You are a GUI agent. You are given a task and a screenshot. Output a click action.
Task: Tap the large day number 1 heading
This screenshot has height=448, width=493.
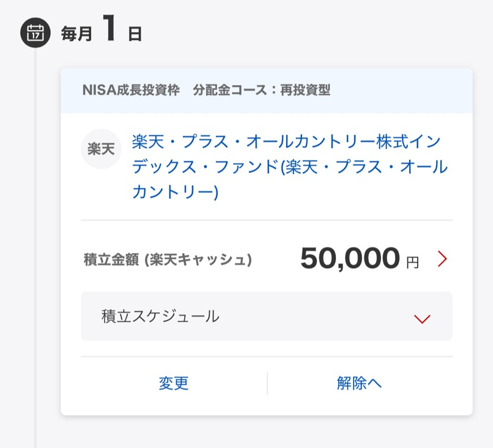(x=109, y=29)
